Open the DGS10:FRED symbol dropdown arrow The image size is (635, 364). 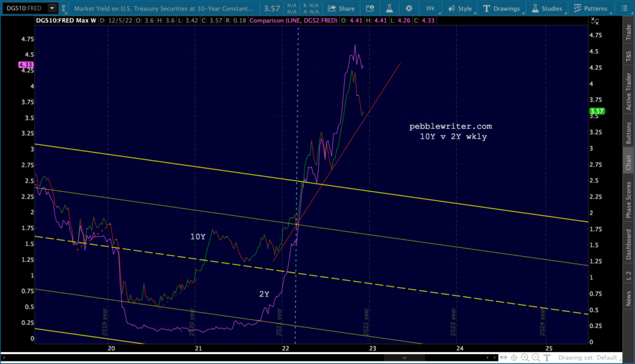[52, 7]
